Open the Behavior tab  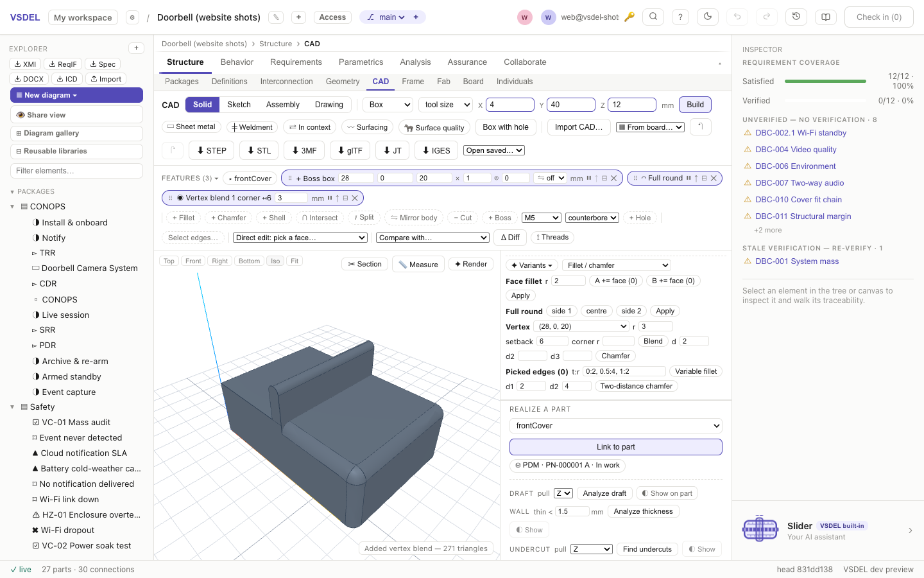[237, 62]
